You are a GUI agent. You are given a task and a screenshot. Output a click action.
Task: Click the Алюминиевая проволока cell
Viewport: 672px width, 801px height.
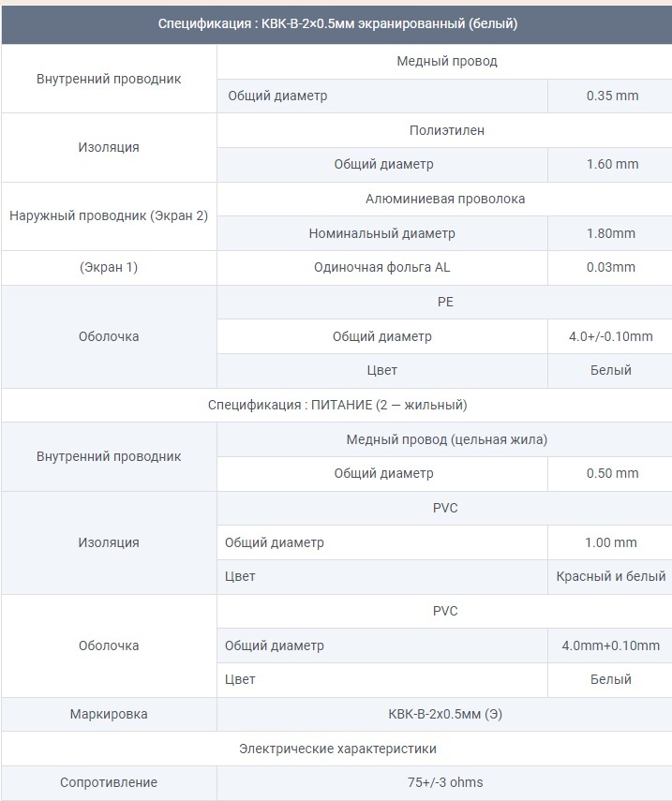click(x=446, y=199)
